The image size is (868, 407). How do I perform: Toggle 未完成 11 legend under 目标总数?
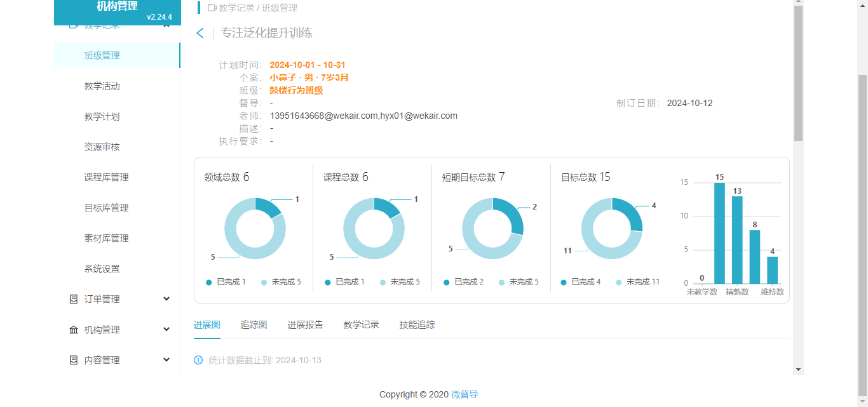638,282
